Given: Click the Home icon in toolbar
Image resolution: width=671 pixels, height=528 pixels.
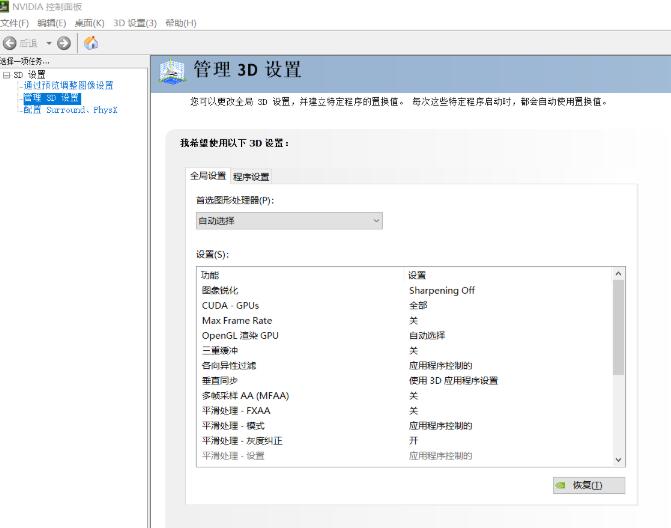Looking at the screenshot, I should 91,43.
